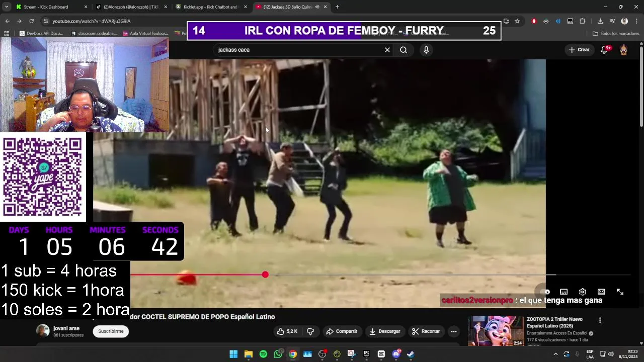Toggle video subtitles button
Screen dimensions: 644x362
point(564,292)
